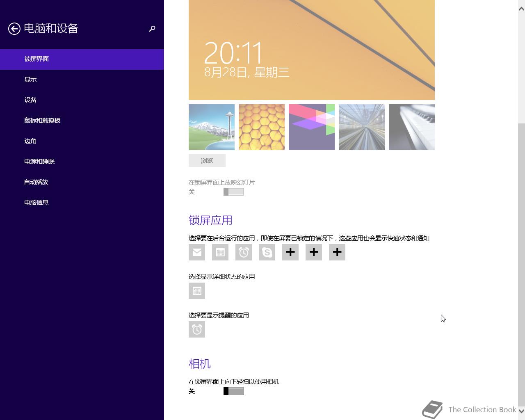Choose the colorful geometric shapes thumbnail
Screen dimensions: 525x420
(x=312, y=127)
